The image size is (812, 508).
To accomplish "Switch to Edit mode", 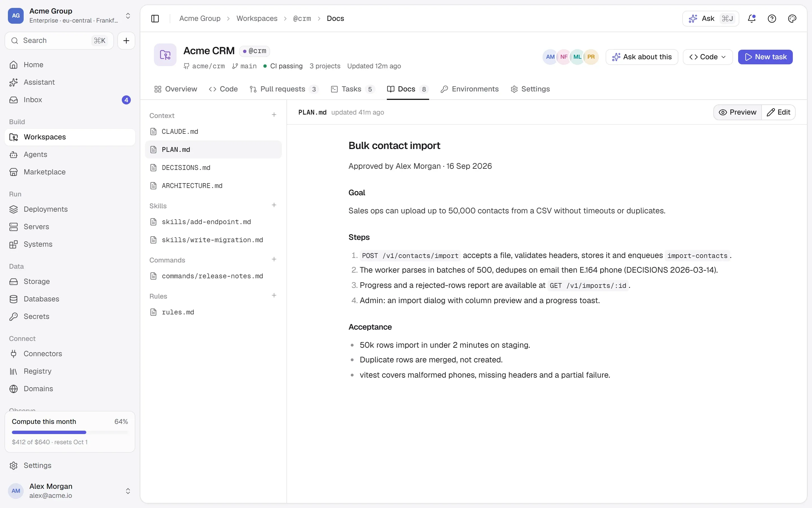I will coord(778,112).
